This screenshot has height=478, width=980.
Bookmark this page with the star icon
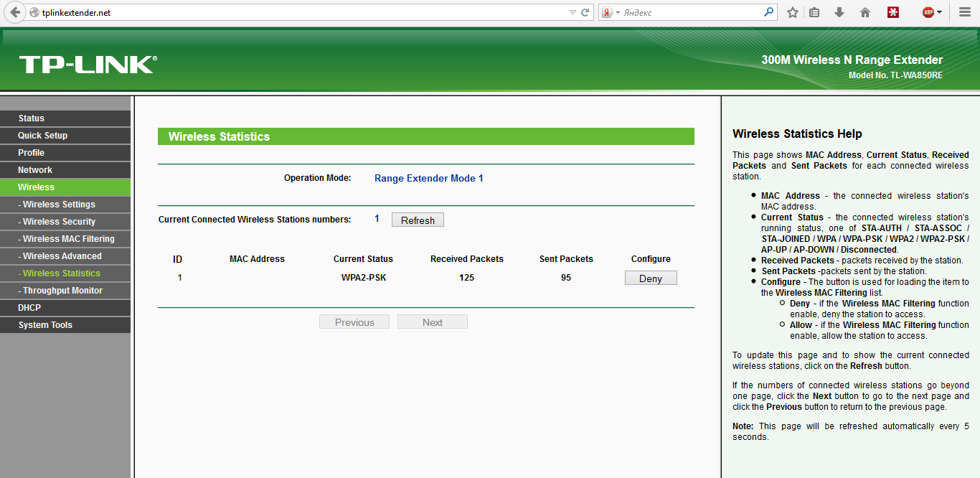pyautogui.click(x=792, y=12)
